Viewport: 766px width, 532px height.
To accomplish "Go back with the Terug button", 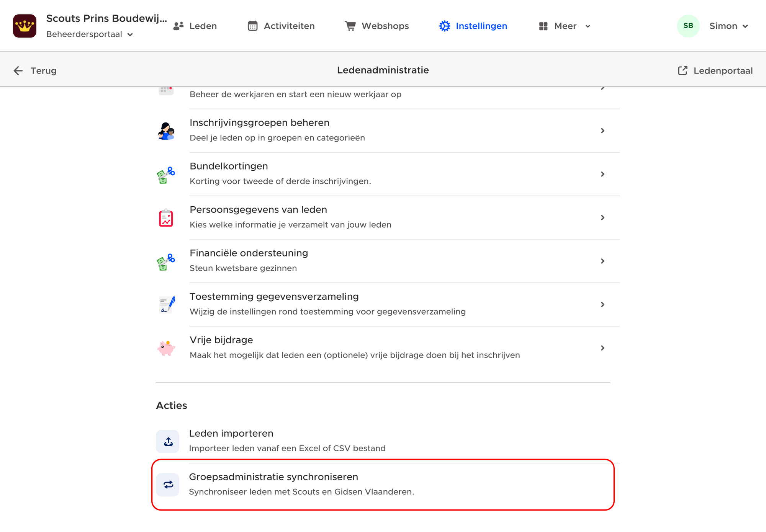I will coord(35,71).
